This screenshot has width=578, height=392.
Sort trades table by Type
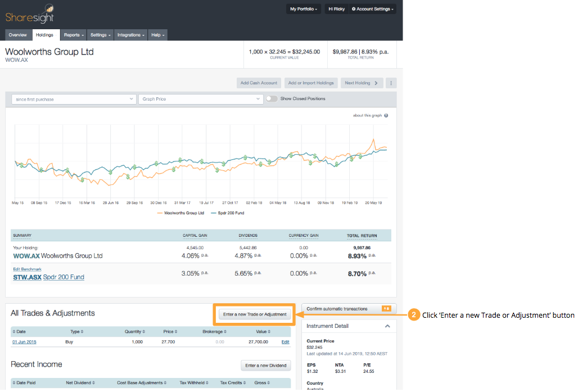point(76,331)
